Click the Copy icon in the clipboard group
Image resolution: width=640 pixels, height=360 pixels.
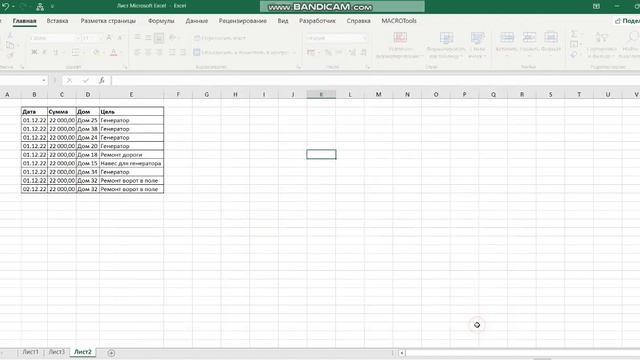pyautogui.click(x=10, y=45)
